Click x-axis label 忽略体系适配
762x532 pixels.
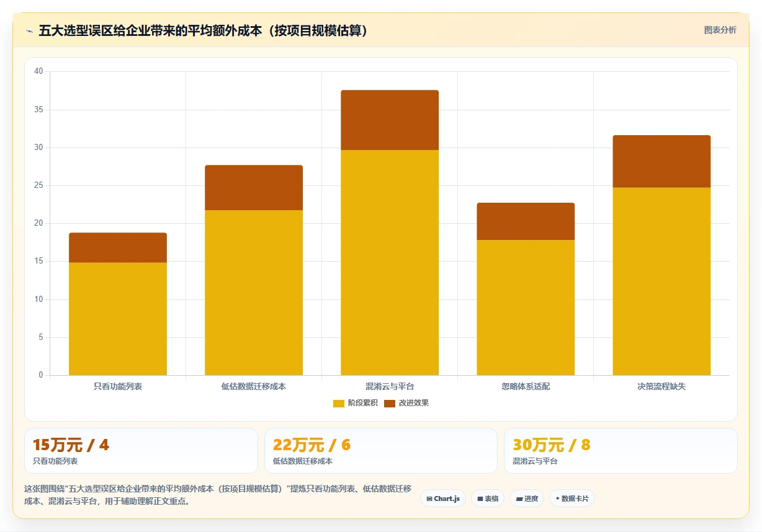526,386
